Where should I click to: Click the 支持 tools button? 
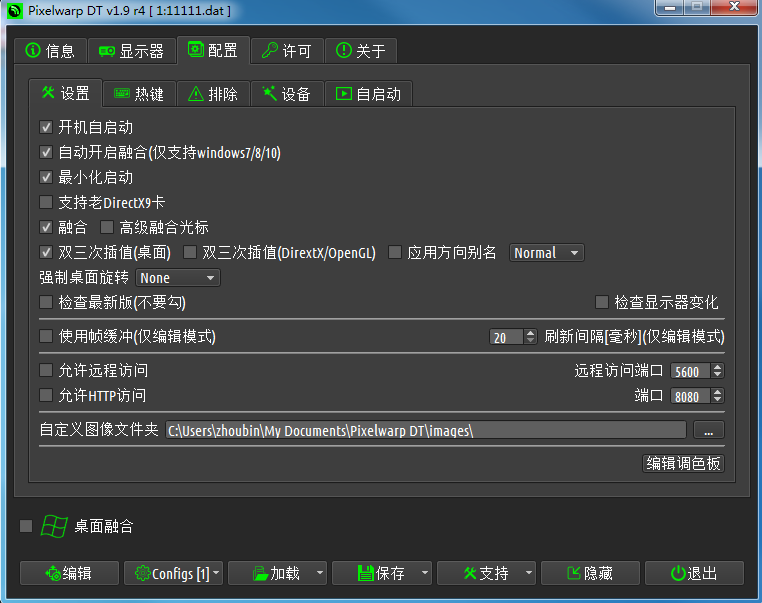(486, 573)
